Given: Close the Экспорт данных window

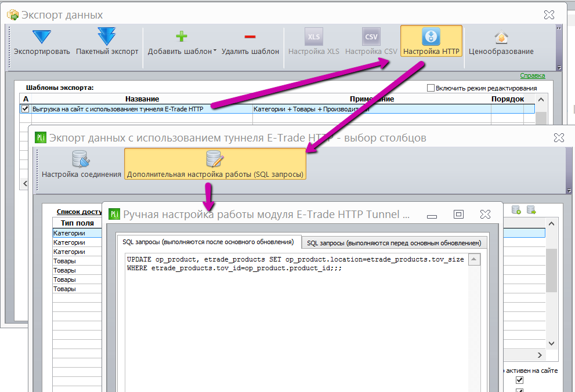Looking at the screenshot, I should click(x=549, y=14).
